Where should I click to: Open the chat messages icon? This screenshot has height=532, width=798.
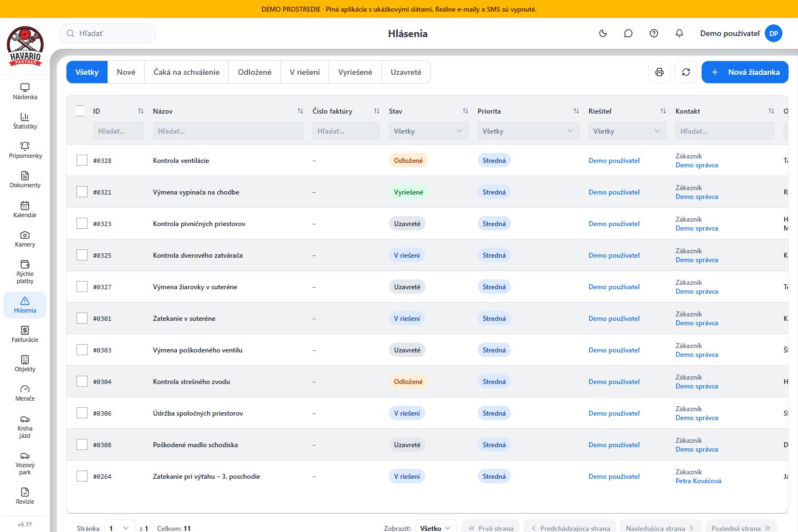pyautogui.click(x=628, y=33)
